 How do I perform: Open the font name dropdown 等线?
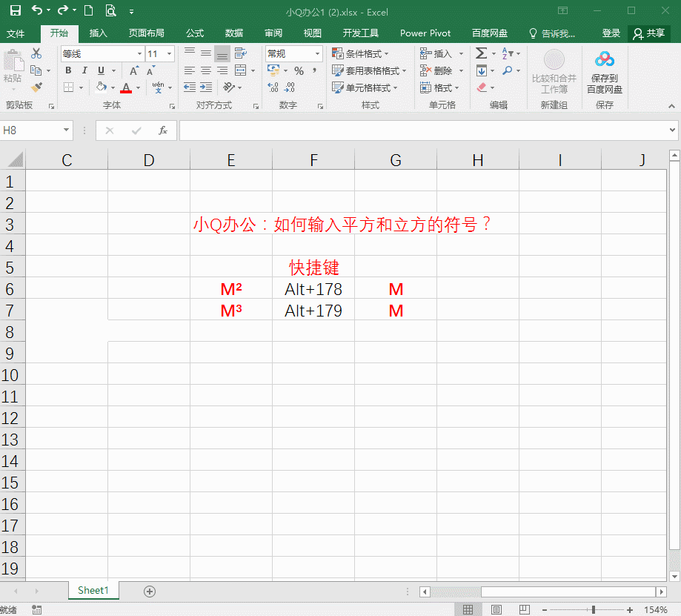(x=139, y=54)
